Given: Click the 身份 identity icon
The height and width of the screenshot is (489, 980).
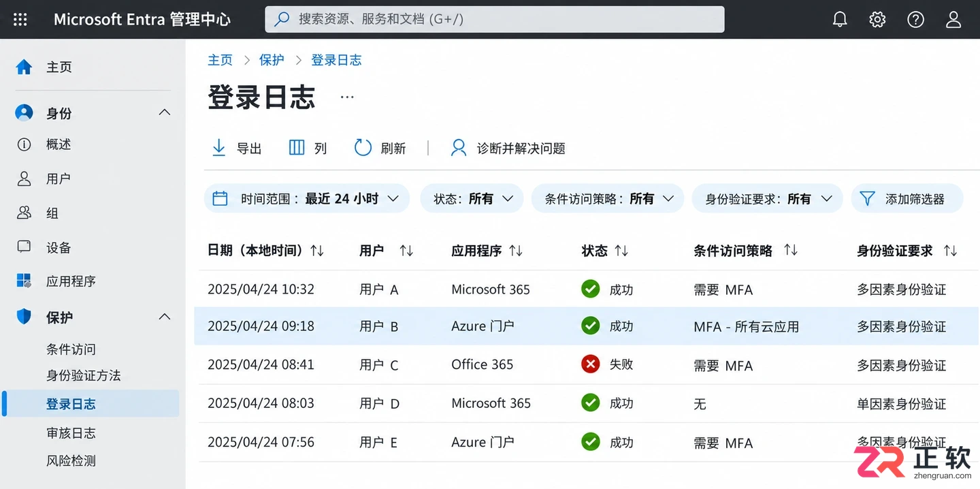Looking at the screenshot, I should [24, 113].
